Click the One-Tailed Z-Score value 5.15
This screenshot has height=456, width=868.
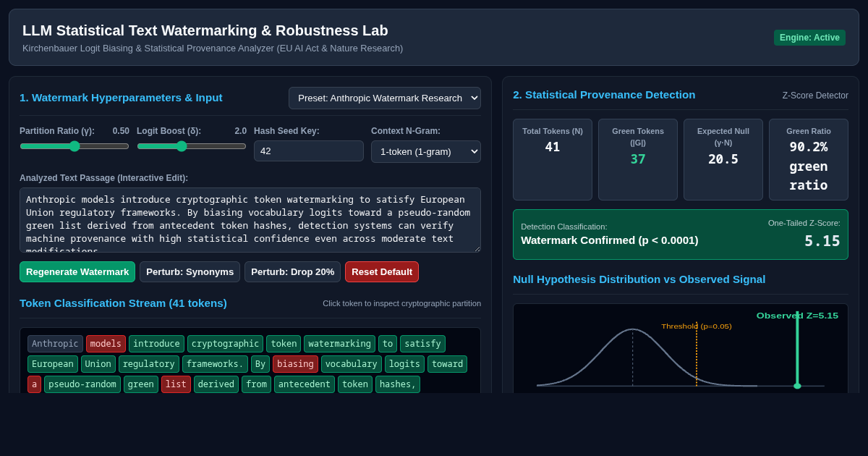click(822, 241)
